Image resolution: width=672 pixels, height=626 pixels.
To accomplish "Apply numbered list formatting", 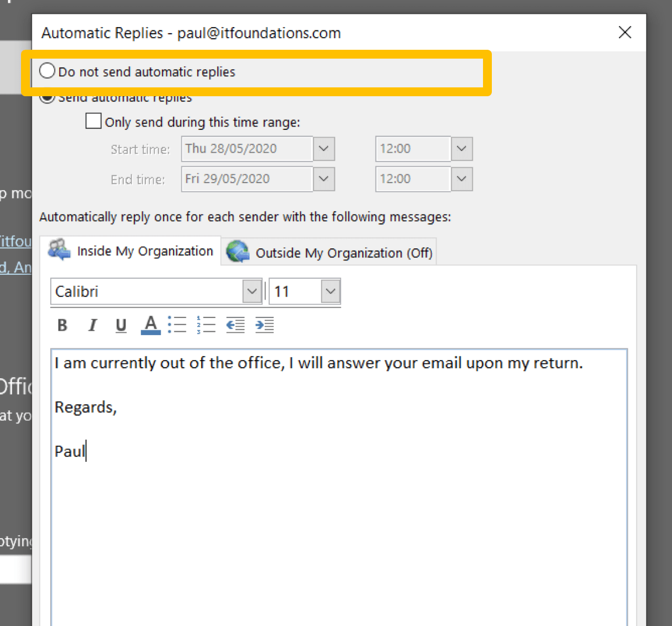I will point(206,325).
